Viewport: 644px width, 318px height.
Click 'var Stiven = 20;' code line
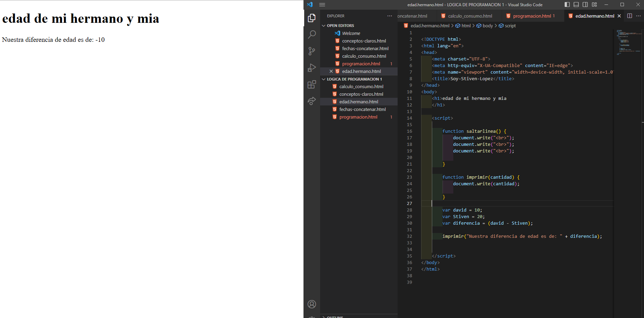click(463, 217)
